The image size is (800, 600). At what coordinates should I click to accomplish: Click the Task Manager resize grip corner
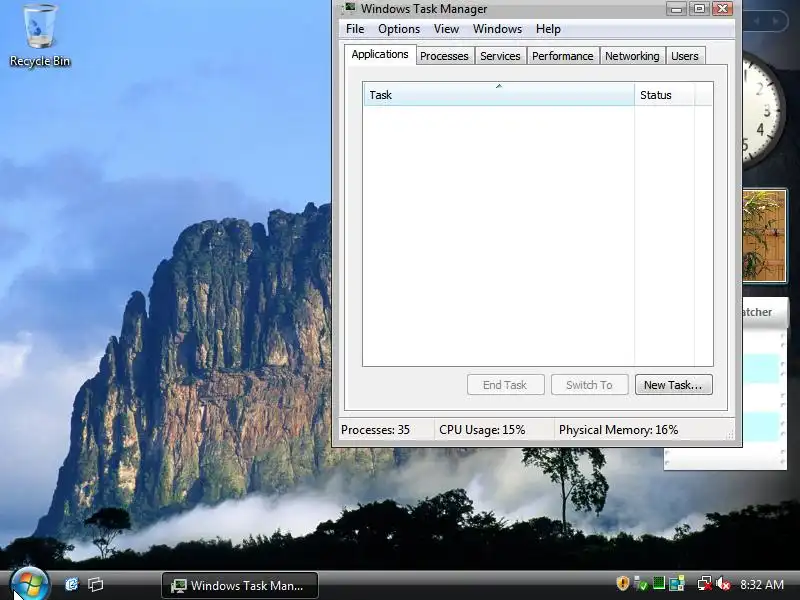tap(730, 434)
